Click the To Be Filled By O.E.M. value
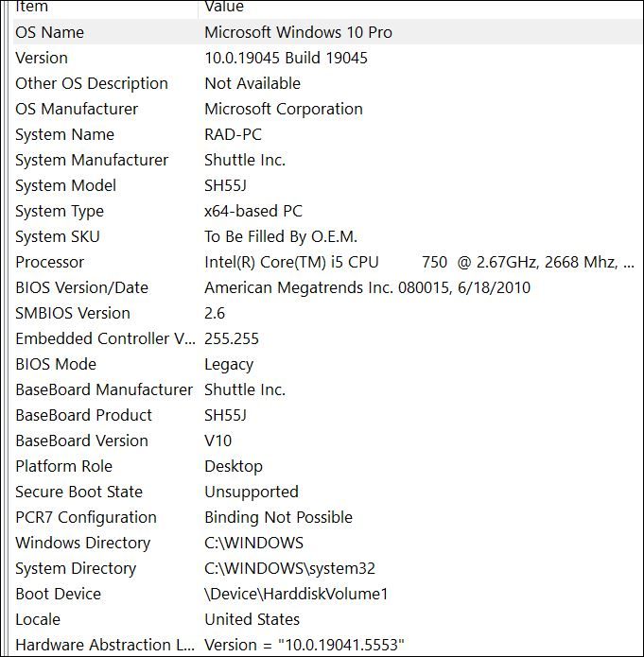This screenshot has width=644, height=657. (x=281, y=236)
